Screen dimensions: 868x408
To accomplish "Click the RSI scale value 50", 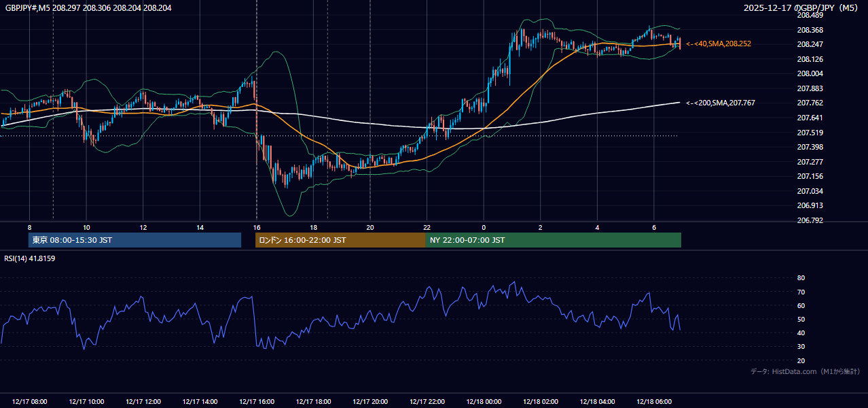I will click(x=801, y=319).
